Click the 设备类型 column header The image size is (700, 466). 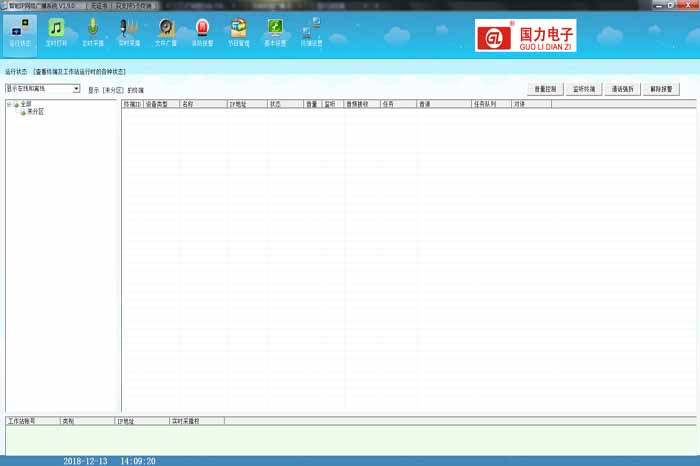160,104
